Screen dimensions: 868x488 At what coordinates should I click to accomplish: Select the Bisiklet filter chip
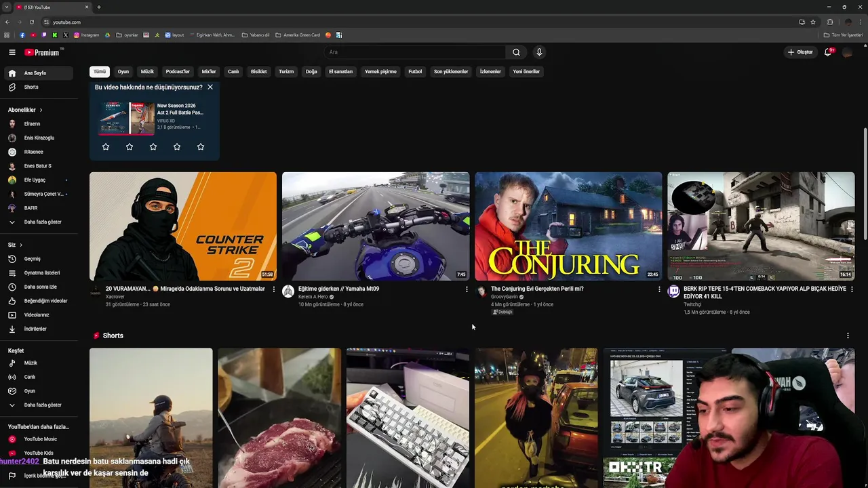coord(258,72)
